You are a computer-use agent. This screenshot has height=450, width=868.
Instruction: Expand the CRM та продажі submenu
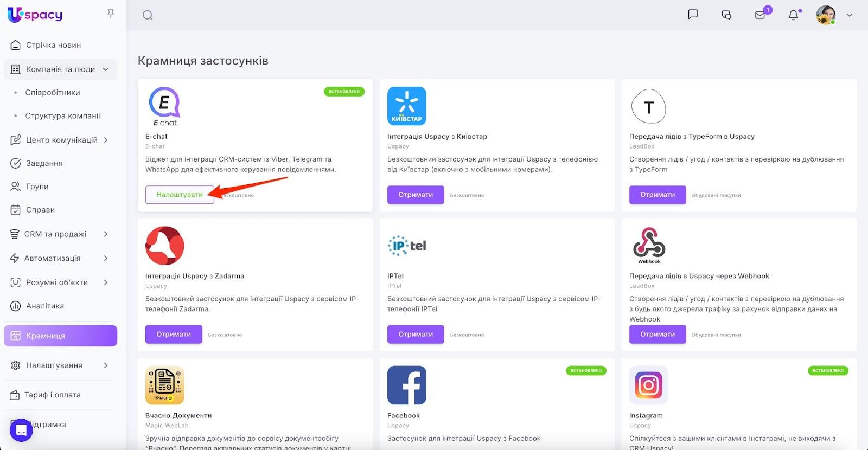[x=106, y=234]
